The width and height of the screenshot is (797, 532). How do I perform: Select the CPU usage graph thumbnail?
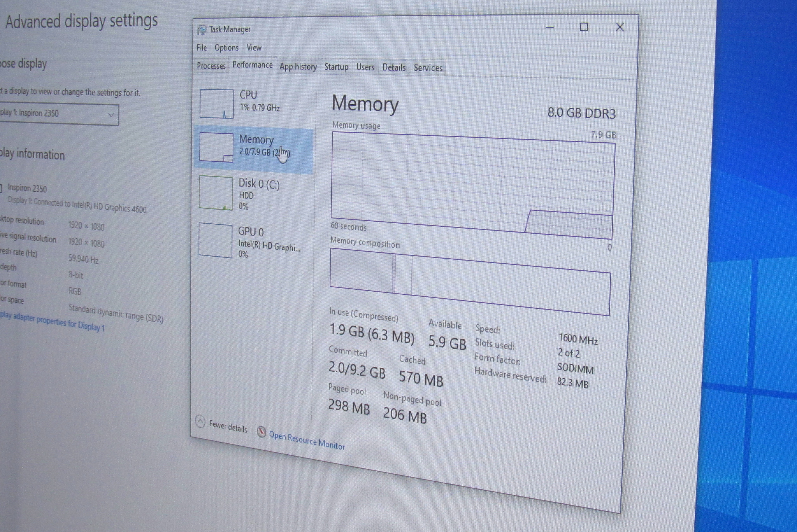[x=217, y=104]
